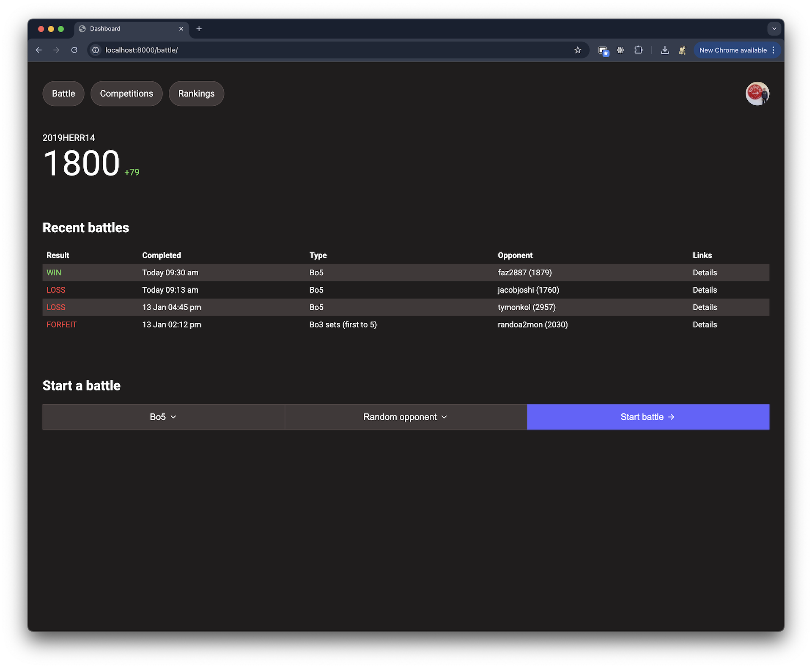
Task: Click the React DevTools extension icon
Action: [x=620, y=50]
